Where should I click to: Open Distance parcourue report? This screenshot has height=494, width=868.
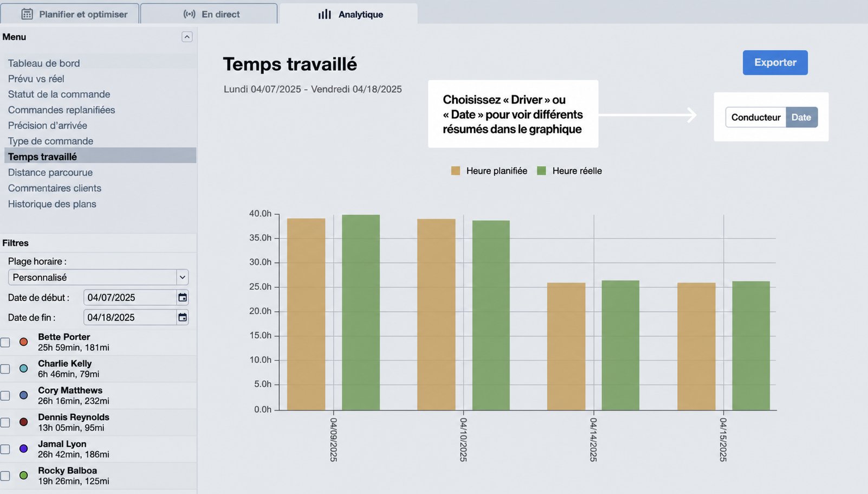pyautogui.click(x=50, y=172)
